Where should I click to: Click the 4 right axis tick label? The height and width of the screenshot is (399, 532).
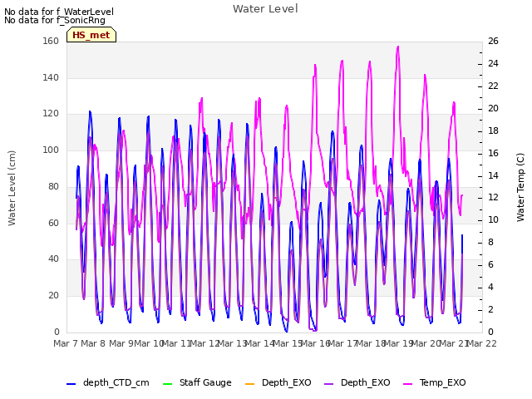click(x=491, y=287)
